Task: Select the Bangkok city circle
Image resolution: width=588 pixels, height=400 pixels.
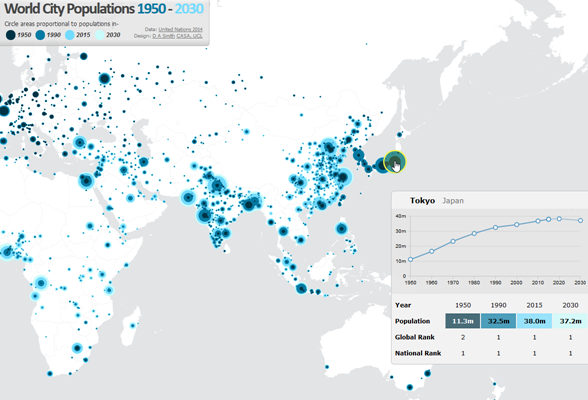Action: point(283,231)
